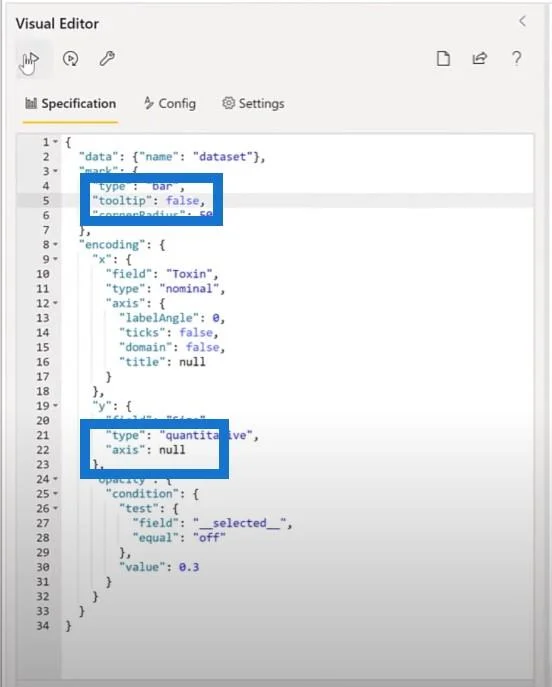
Task: Collapse the axis block fold on line 12
Action: click(56, 303)
